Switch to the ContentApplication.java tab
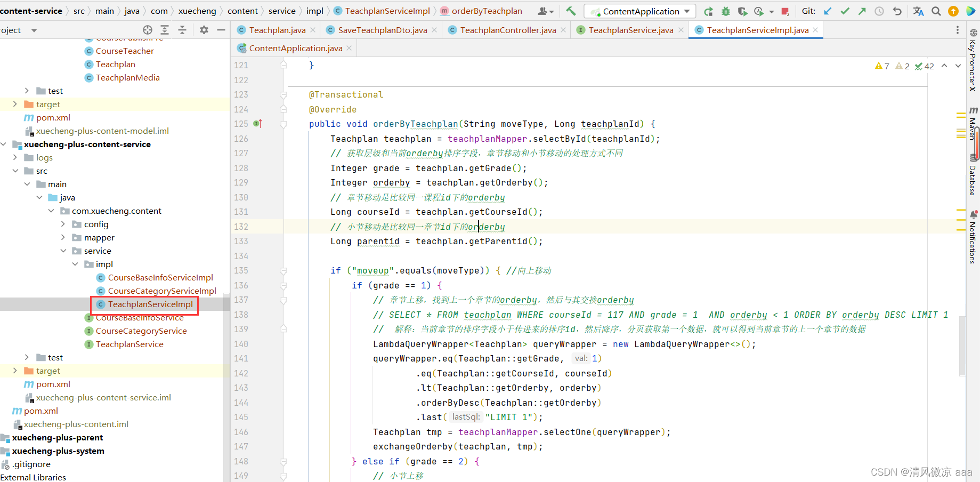Screen dimensions: 980x482 (x=296, y=49)
